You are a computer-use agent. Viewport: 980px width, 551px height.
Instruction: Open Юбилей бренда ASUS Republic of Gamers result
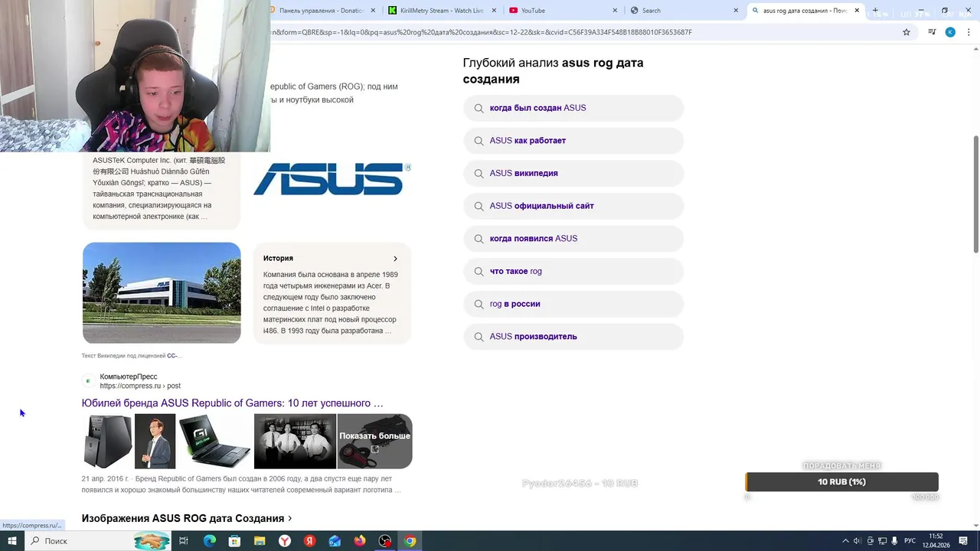(x=233, y=403)
